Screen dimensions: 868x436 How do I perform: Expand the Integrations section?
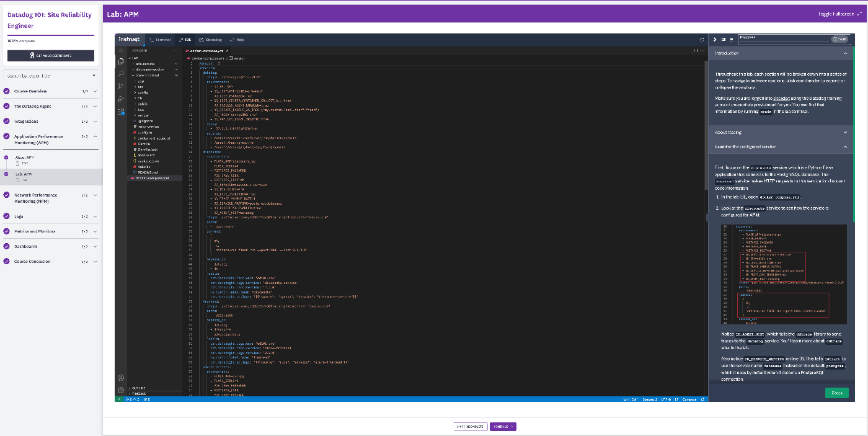[x=51, y=122]
